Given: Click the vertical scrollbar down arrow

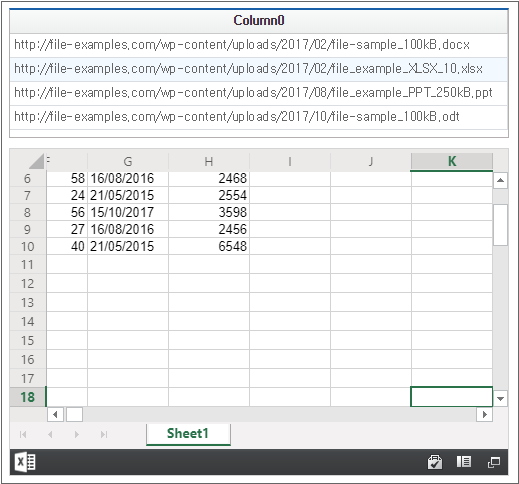Looking at the screenshot, I should 500,399.
